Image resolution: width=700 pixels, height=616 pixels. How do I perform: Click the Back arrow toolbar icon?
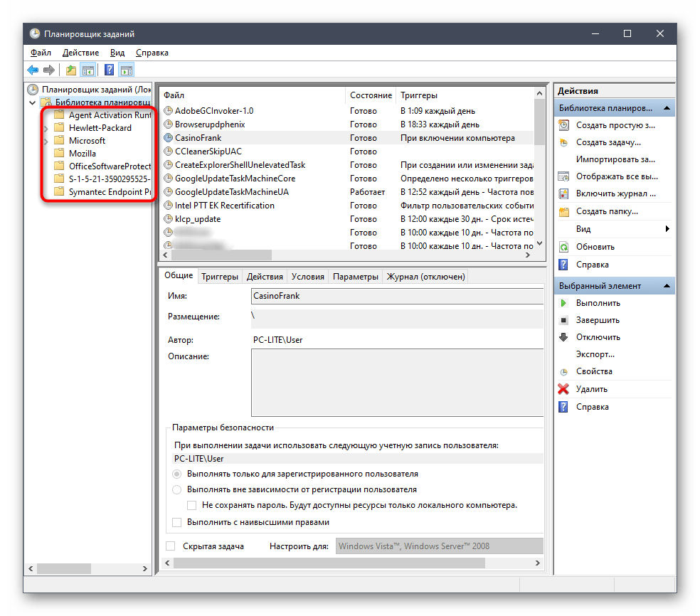pyautogui.click(x=33, y=70)
